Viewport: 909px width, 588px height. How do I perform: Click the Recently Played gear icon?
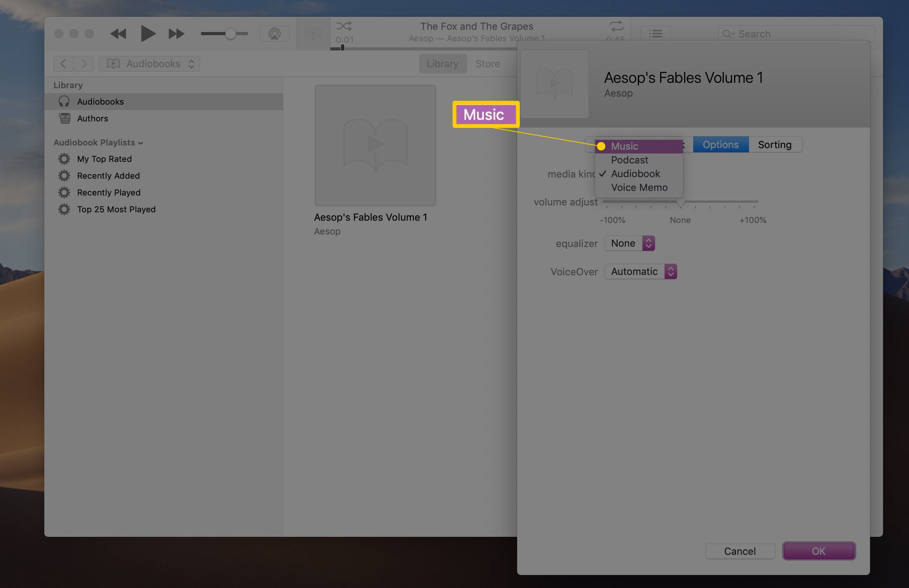tap(64, 192)
